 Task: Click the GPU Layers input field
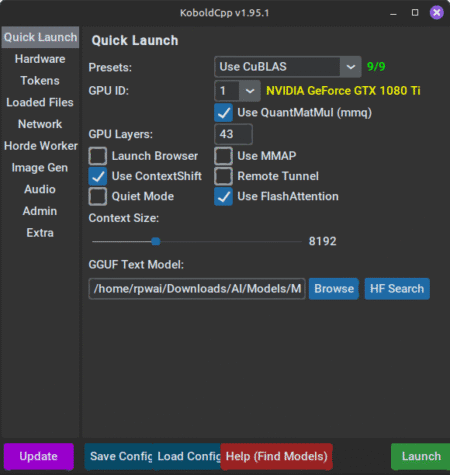click(x=233, y=134)
